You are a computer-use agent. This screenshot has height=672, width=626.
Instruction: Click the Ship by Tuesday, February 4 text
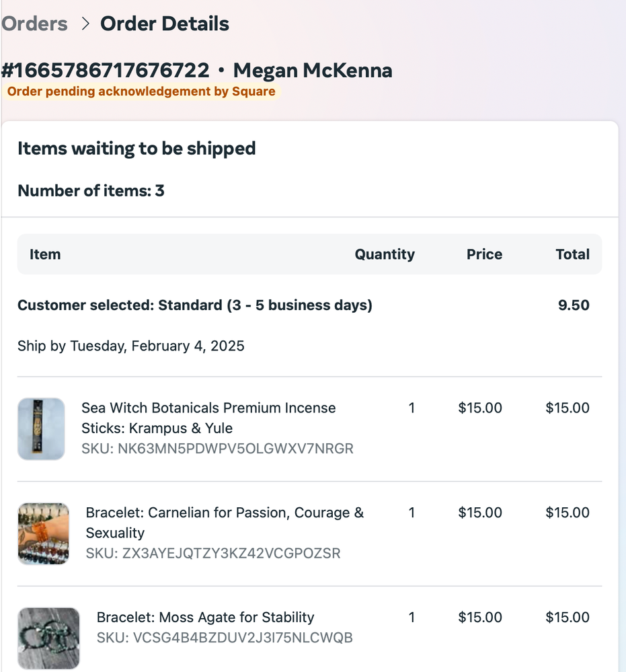131,346
